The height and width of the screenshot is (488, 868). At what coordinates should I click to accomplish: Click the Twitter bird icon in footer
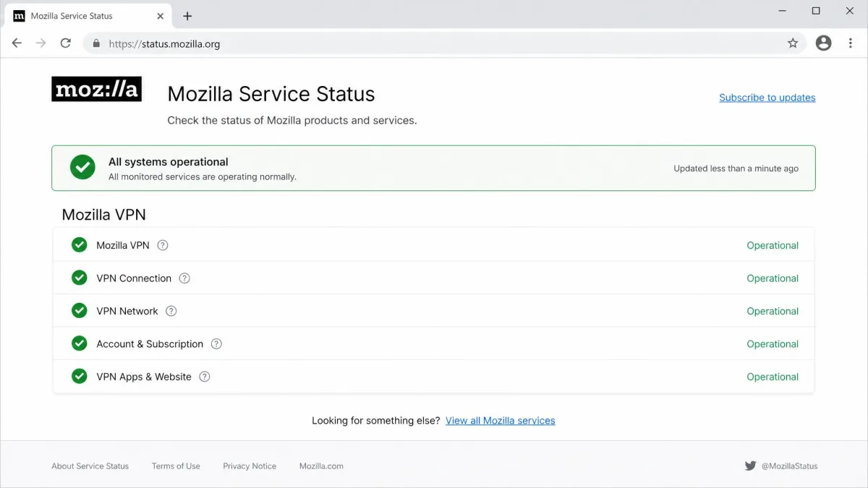pos(750,466)
